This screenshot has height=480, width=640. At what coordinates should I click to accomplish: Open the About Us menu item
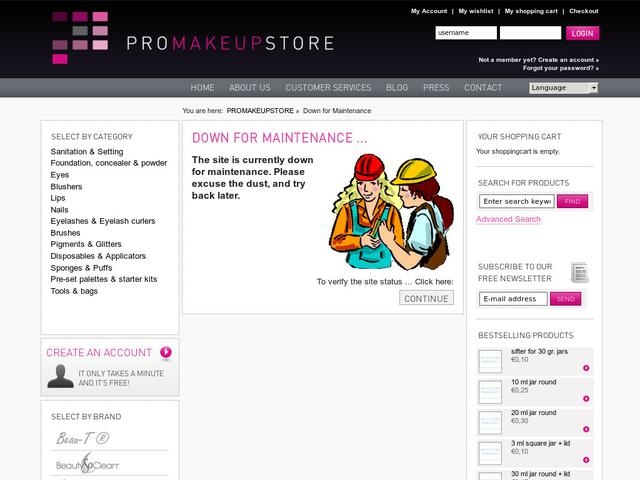coord(249,88)
